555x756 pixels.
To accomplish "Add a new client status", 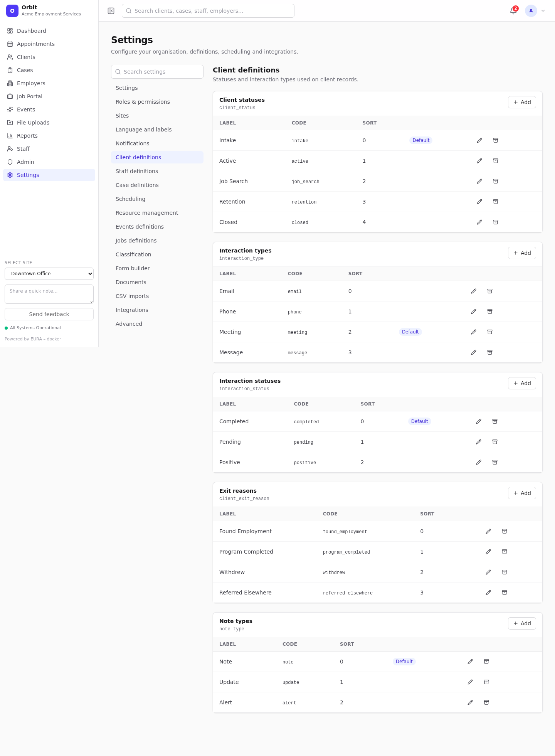I will 522,102.
